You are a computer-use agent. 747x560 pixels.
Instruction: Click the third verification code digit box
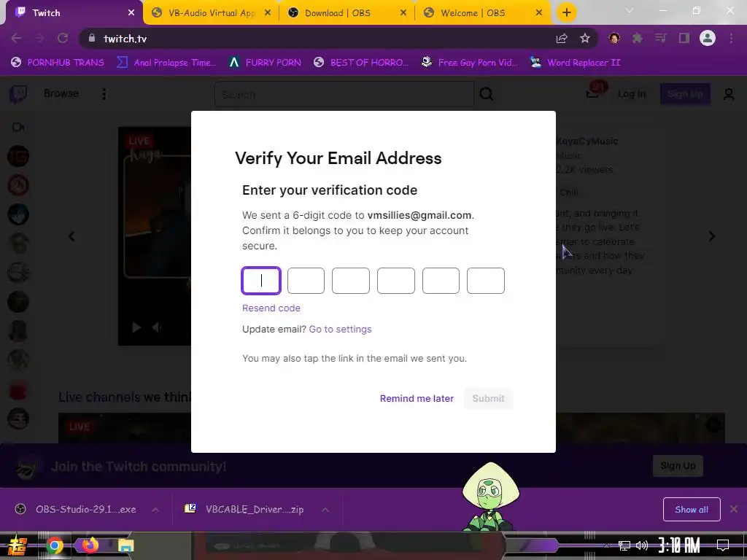click(351, 281)
